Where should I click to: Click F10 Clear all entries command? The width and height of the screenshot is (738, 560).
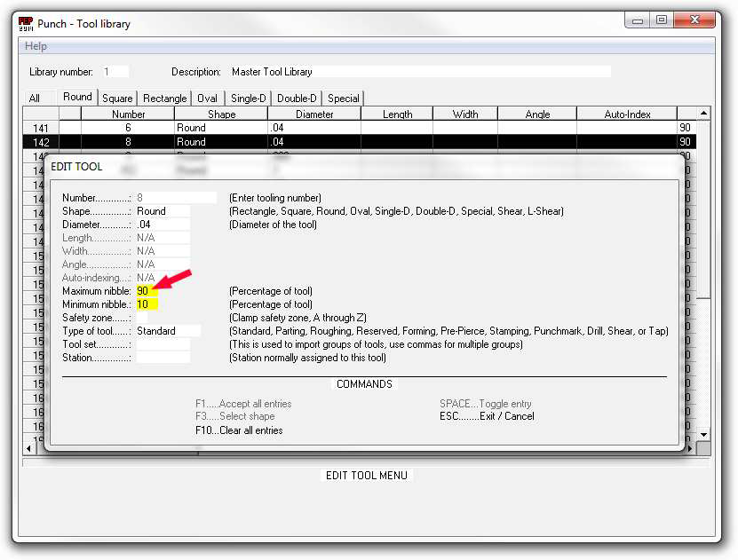[x=239, y=430]
